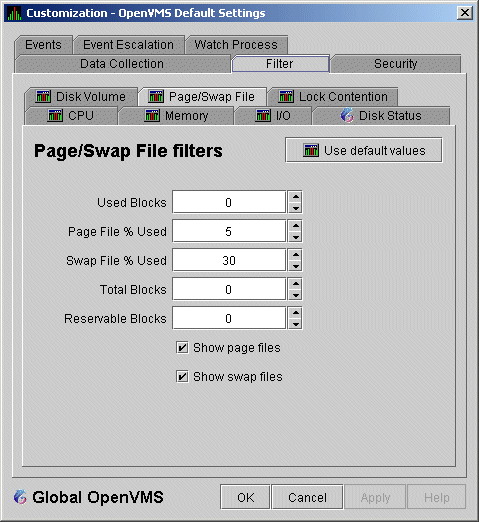Click the Total Blocks input field
Viewport: 479px width, 522px height.
click(229, 289)
